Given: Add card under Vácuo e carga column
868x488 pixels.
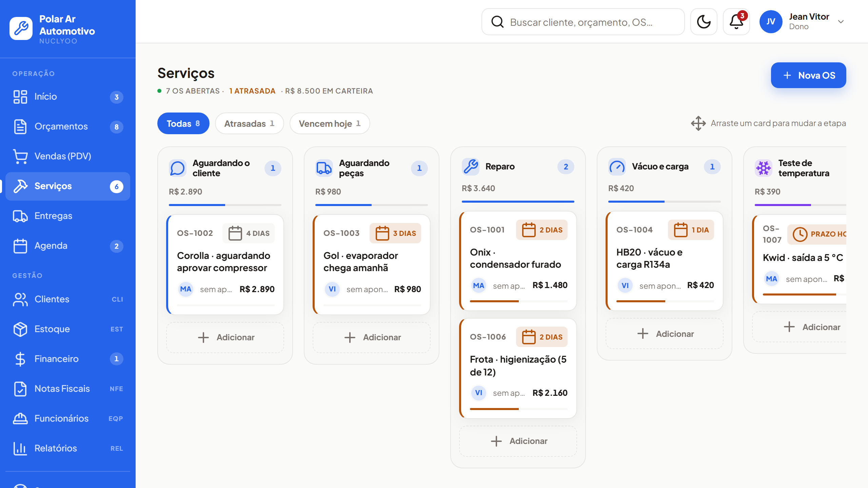Looking at the screenshot, I should tap(665, 334).
